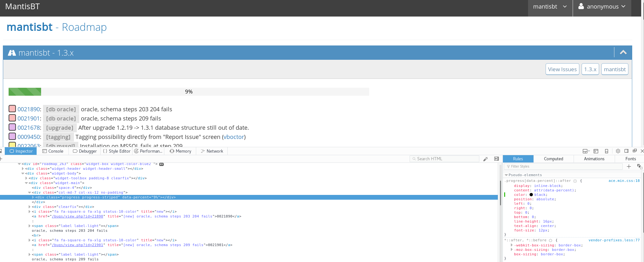The image size is (644, 262).
Task: Open the anonymous user menu
Action: point(602,7)
